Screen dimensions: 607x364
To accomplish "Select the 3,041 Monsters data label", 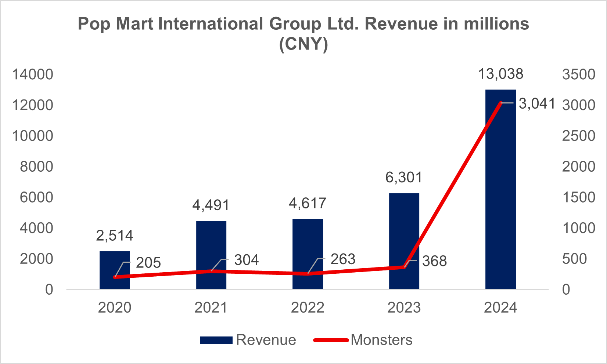I will point(536,104).
